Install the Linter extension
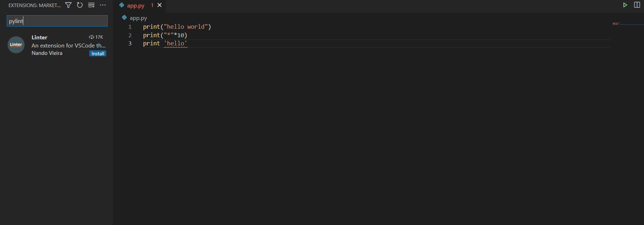Screen dimensions: 644x225 tap(98, 54)
